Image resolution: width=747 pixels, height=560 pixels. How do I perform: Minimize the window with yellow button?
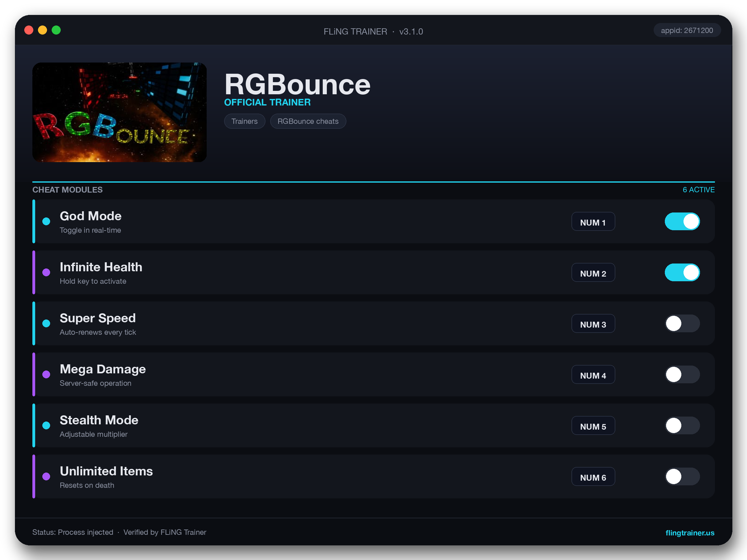(x=43, y=30)
